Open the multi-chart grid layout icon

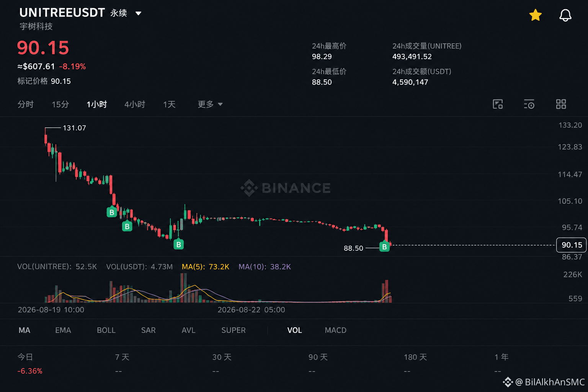pyautogui.click(x=561, y=104)
